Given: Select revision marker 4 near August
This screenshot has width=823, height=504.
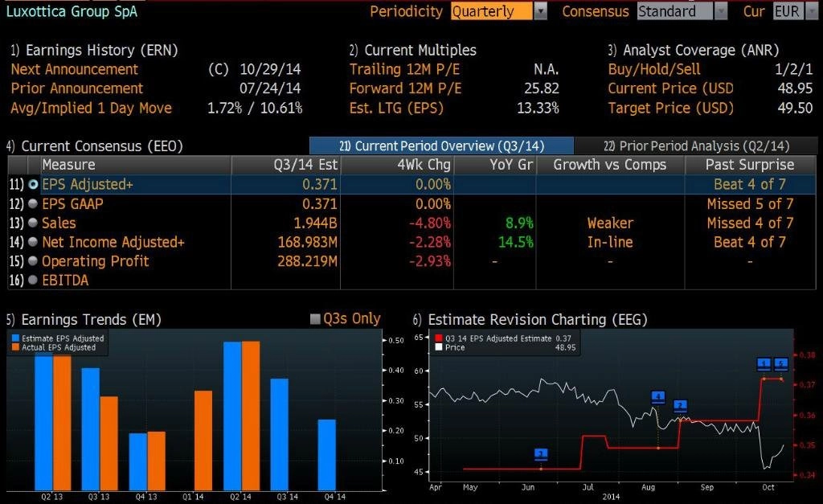Looking at the screenshot, I should (657, 397).
